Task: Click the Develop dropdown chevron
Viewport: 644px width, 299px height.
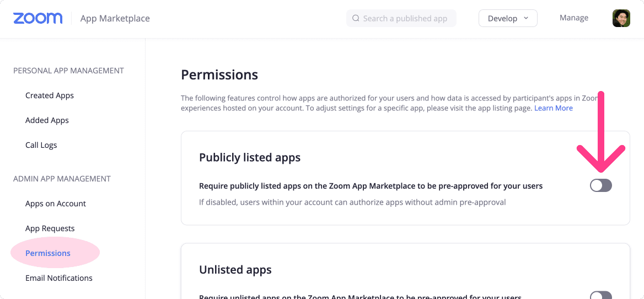Action: [x=525, y=19]
